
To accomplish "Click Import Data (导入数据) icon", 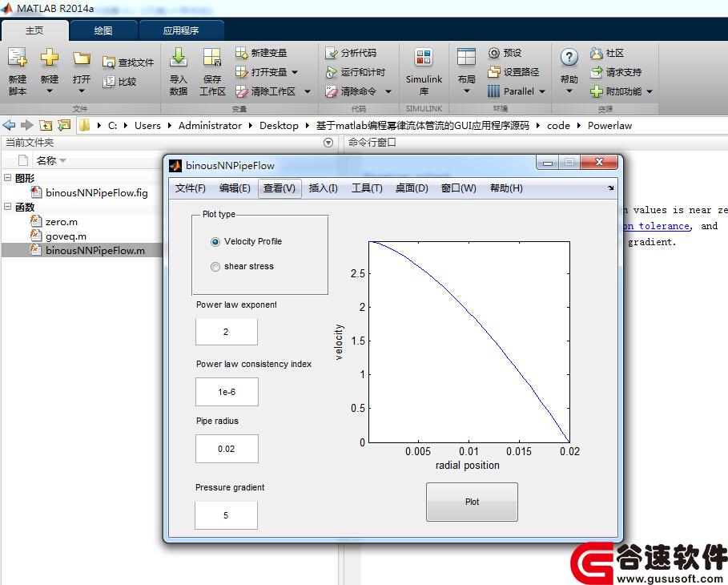I will 179,57.
